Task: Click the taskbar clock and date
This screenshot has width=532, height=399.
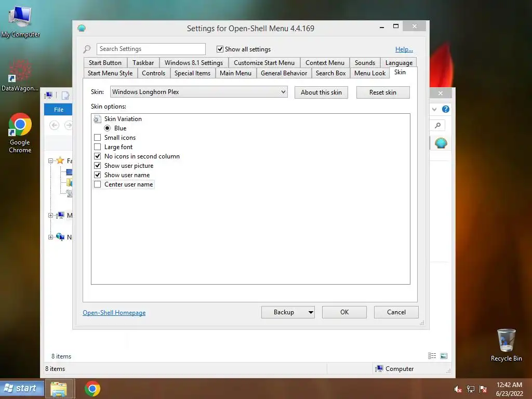Action: pos(509,389)
